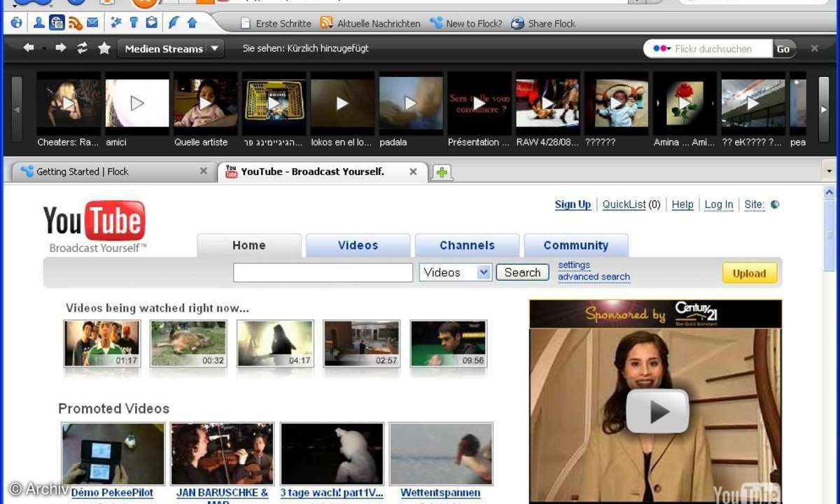Viewport: 840px width, 504px height.
Task: Click the YouTube logo
Action: point(94,225)
